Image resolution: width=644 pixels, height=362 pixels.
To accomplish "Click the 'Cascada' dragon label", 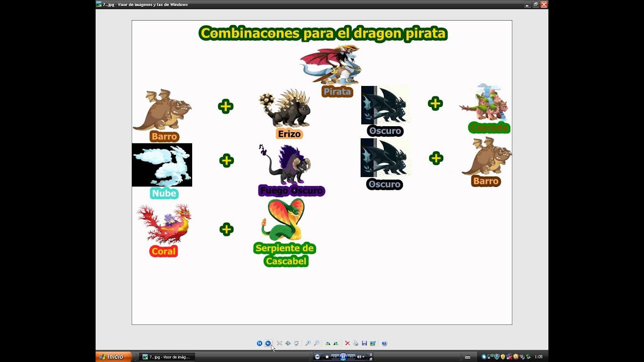I will click(x=489, y=128).
